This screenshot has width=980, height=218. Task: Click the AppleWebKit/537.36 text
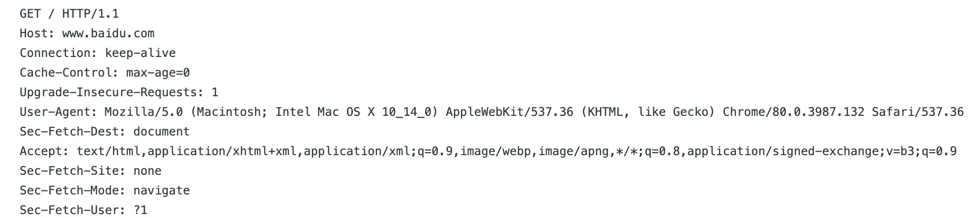tap(509, 112)
